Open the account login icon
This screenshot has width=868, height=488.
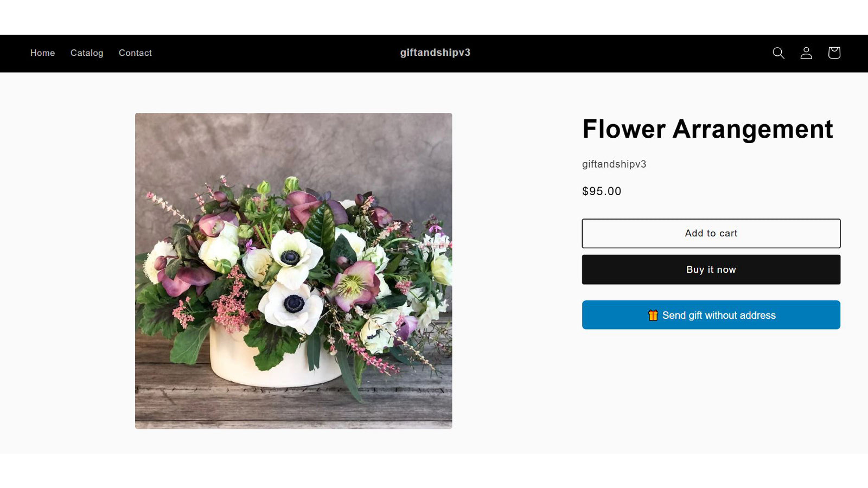click(x=806, y=53)
